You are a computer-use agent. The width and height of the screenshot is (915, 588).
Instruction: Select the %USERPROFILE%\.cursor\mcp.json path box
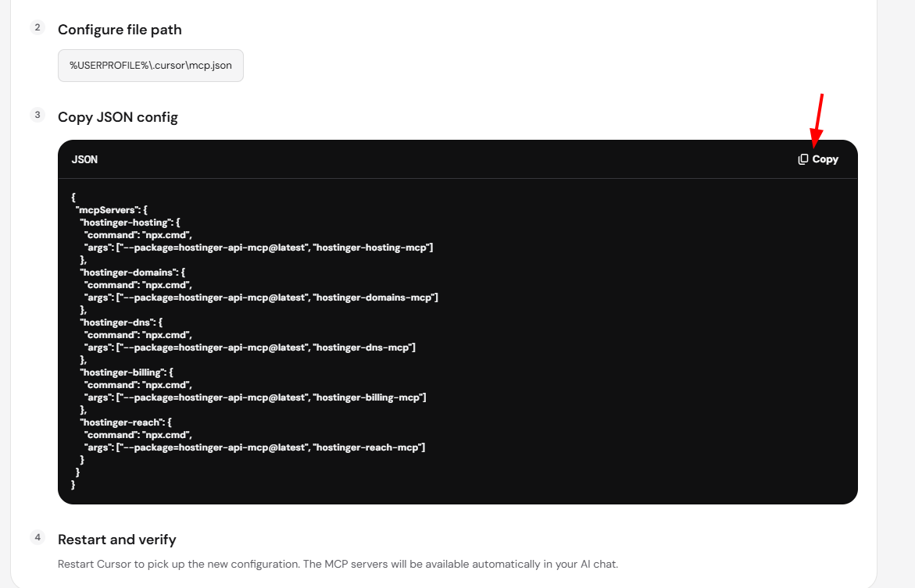151,66
